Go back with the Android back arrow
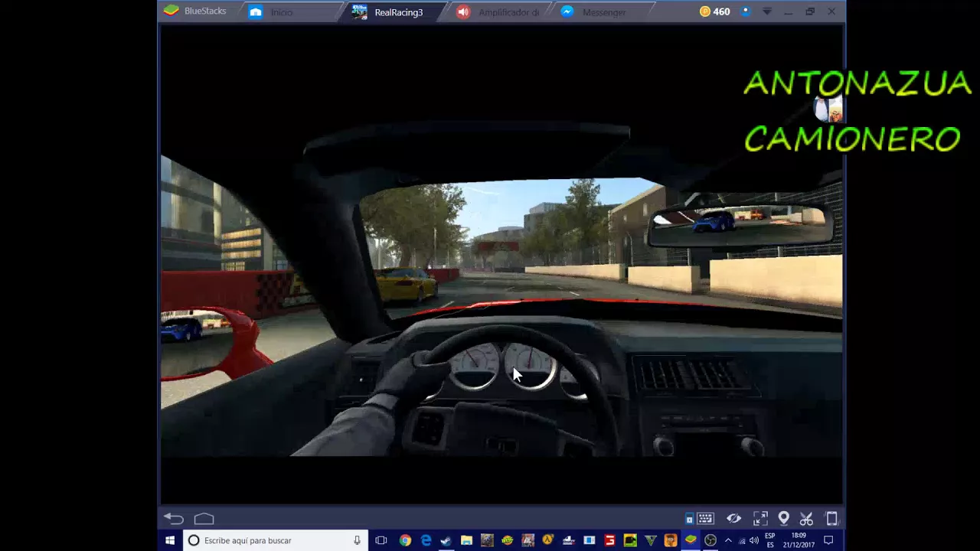This screenshot has height=551, width=980. point(174,518)
